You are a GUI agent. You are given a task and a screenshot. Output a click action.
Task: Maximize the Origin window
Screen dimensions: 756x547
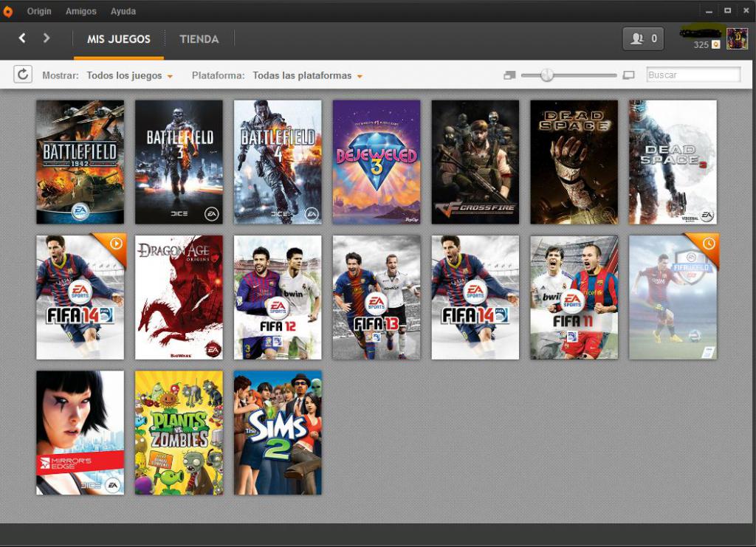[x=727, y=10]
